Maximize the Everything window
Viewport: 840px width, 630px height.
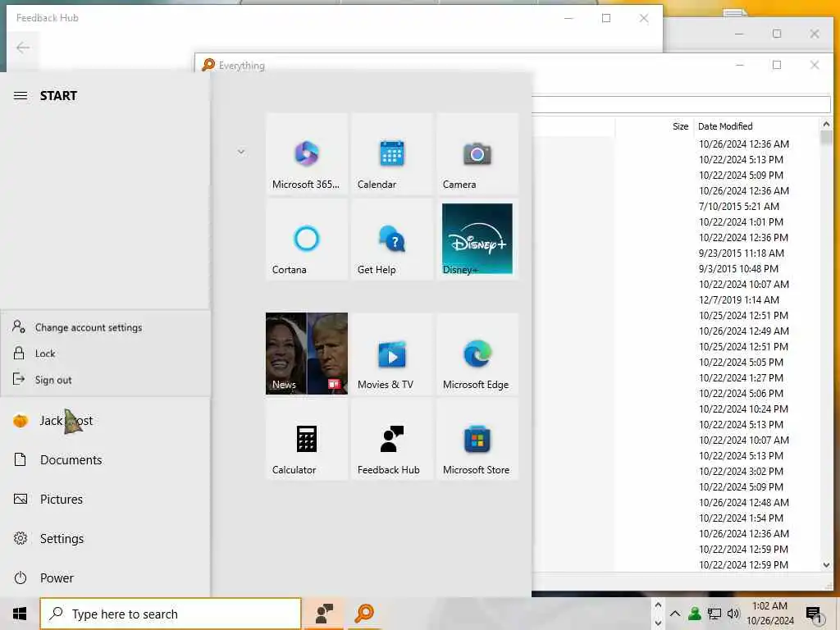click(x=777, y=65)
